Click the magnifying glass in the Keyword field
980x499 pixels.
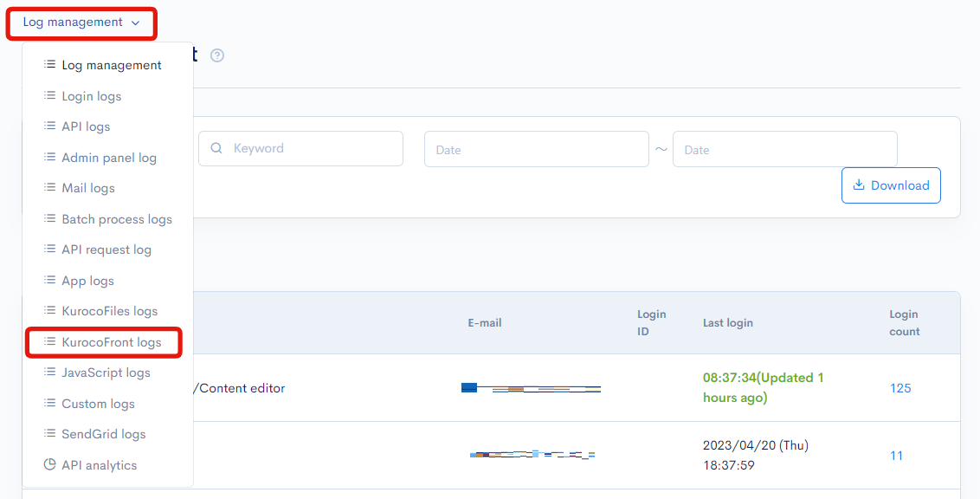(216, 148)
